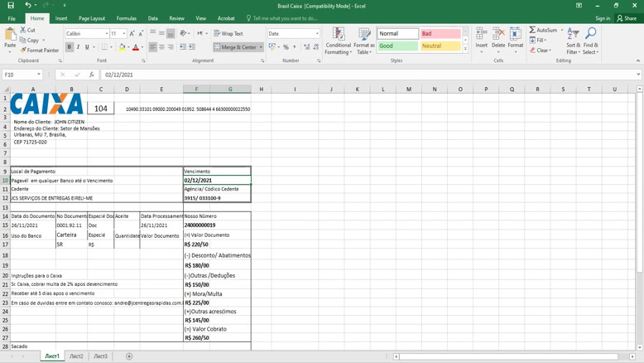Open the Page Layout ribbon tab
The image size is (644, 363).
pyautogui.click(x=92, y=18)
